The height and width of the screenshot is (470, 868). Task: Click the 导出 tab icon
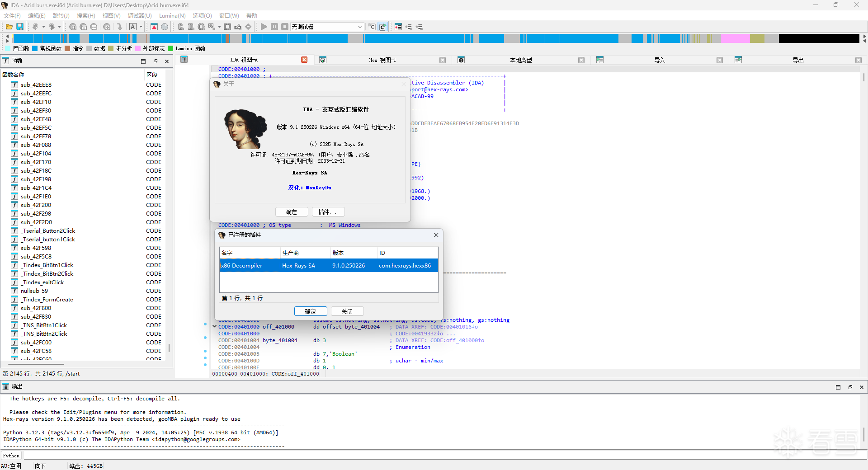tap(738, 60)
